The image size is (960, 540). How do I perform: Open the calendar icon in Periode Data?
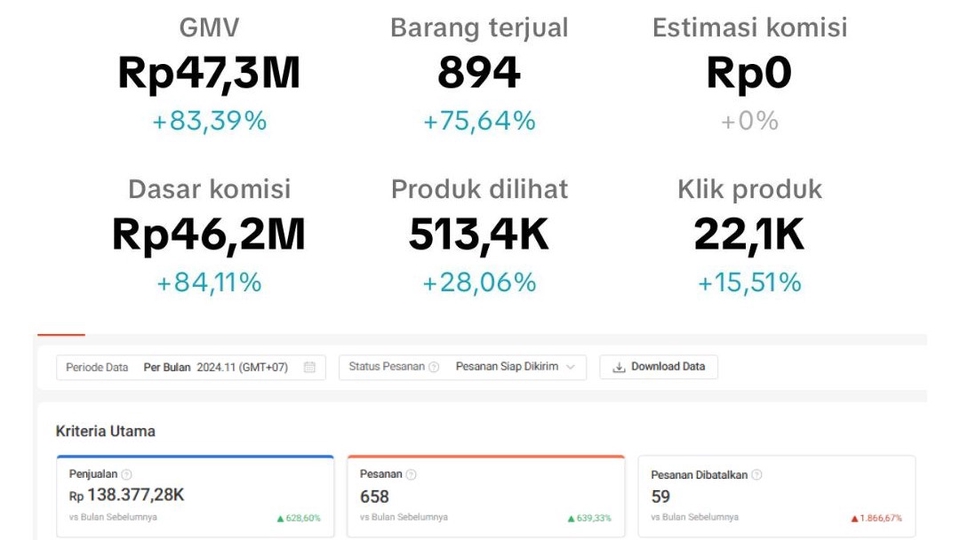coord(309,367)
